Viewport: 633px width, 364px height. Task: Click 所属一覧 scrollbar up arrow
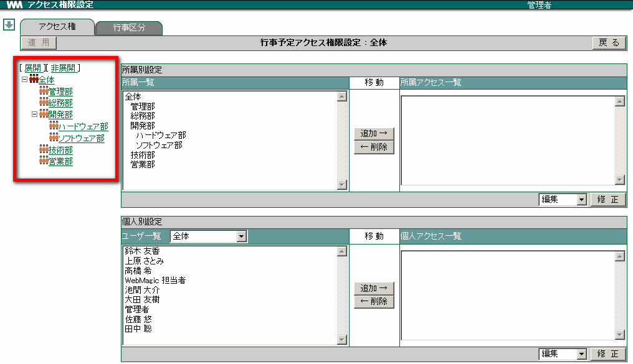(342, 96)
